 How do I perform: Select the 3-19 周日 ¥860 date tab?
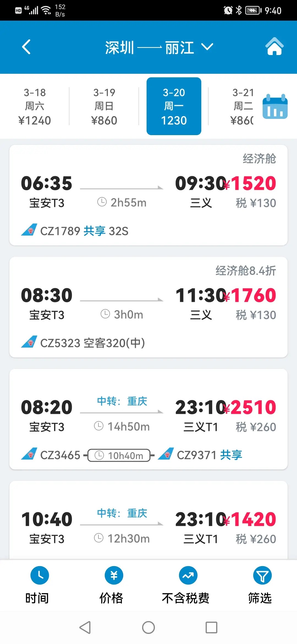point(104,106)
